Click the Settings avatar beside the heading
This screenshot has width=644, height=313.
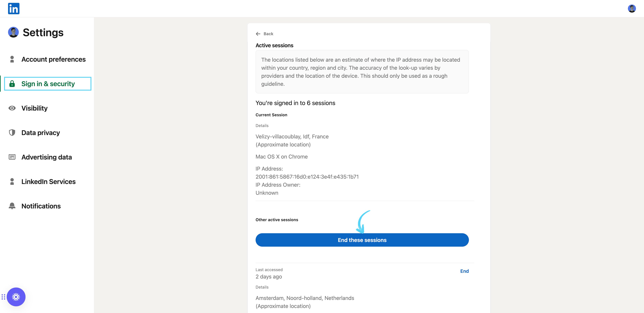pos(13,32)
